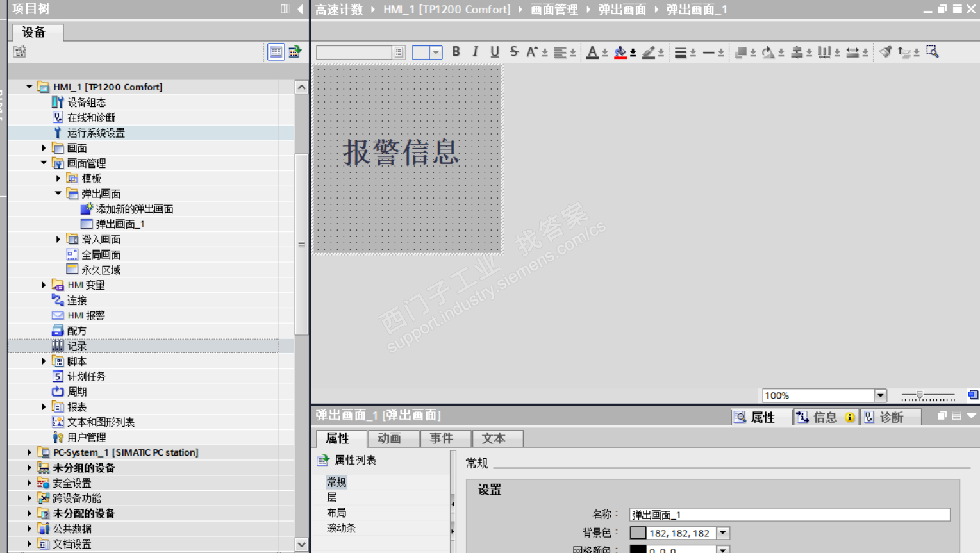
Task: Collapse the 弹出画面 tree node
Action: click(58, 193)
